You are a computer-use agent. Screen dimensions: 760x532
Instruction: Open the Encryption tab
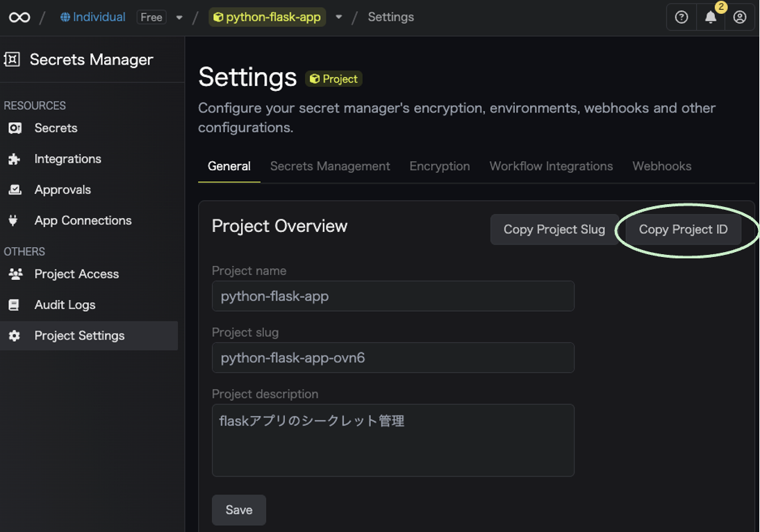pos(440,167)
